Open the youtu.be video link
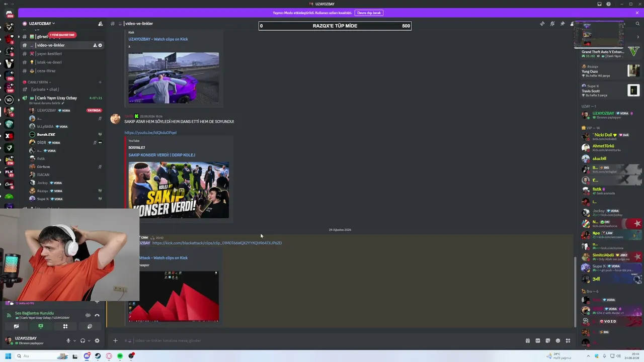Screen dimensions: 644x362 coord(150,133)
